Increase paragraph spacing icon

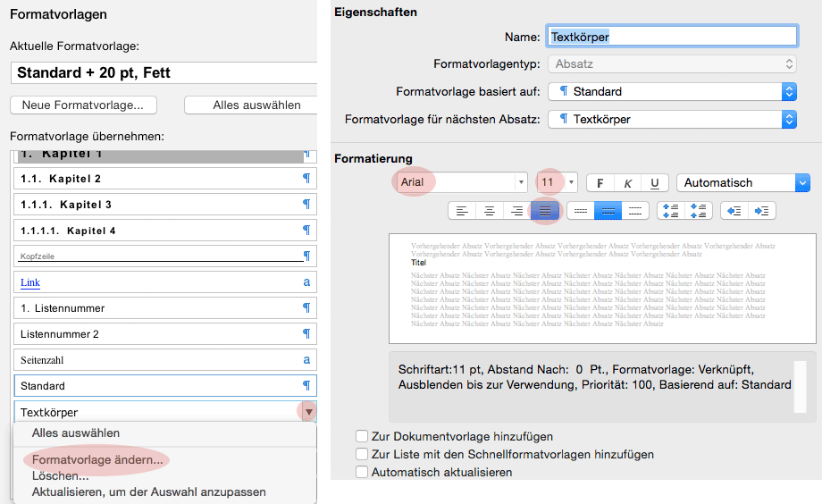click(x=670, y=211)
